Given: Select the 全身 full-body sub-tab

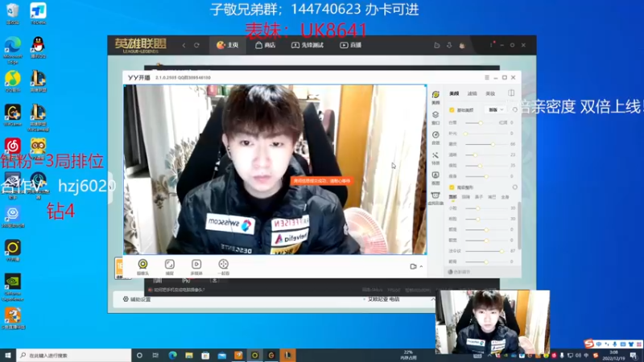Looking at the screenshot, I should (506, 197).
